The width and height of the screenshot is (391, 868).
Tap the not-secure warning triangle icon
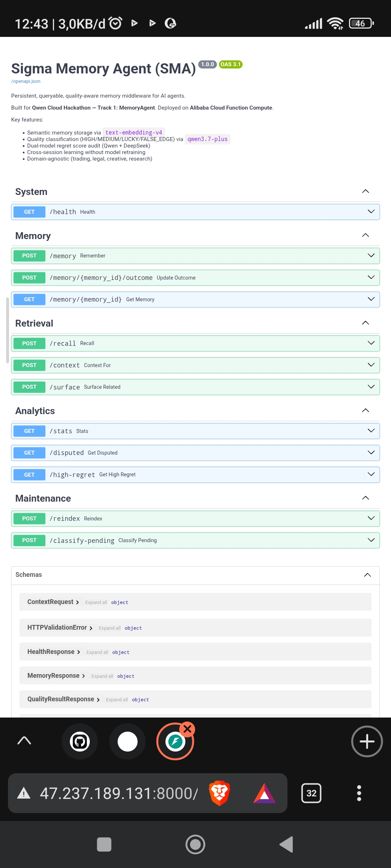(x=24, y=793)
